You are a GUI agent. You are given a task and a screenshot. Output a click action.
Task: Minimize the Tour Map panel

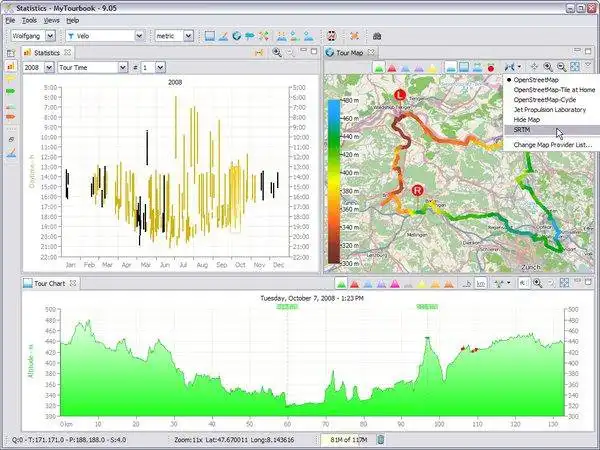[577, 51]
